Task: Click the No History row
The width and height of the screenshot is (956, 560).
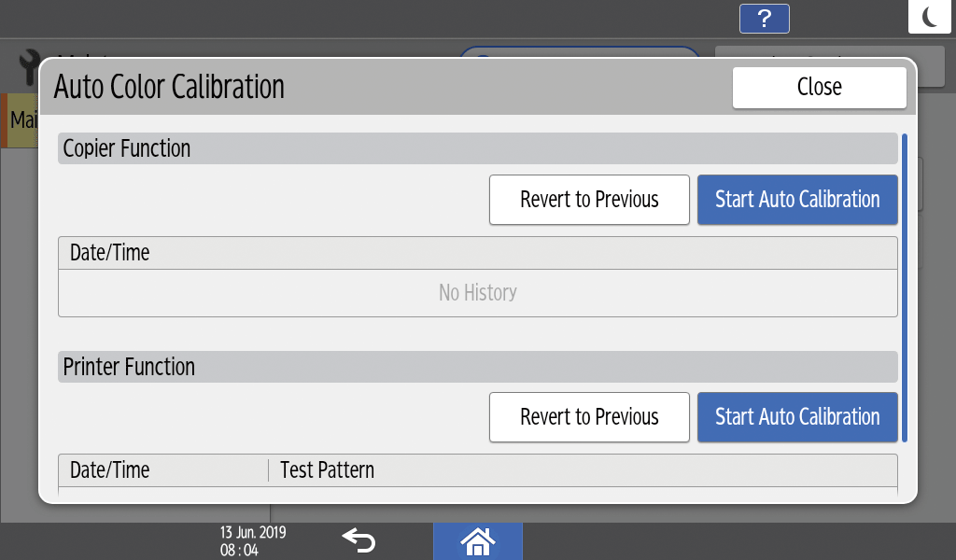Action: click(477, 293)
